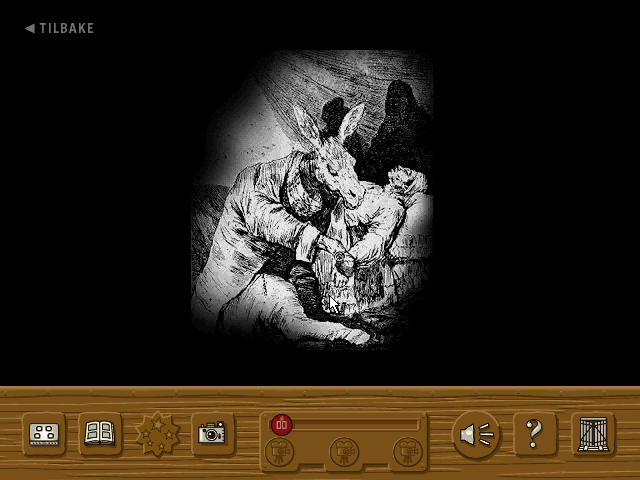Screen dimensions: 640x480
Task: Select the first film camera icon
Action: pyautogui.click(x=280, y=452)
